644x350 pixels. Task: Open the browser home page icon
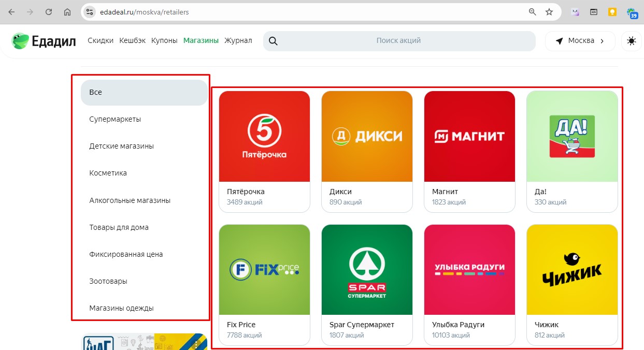(67, 12)
